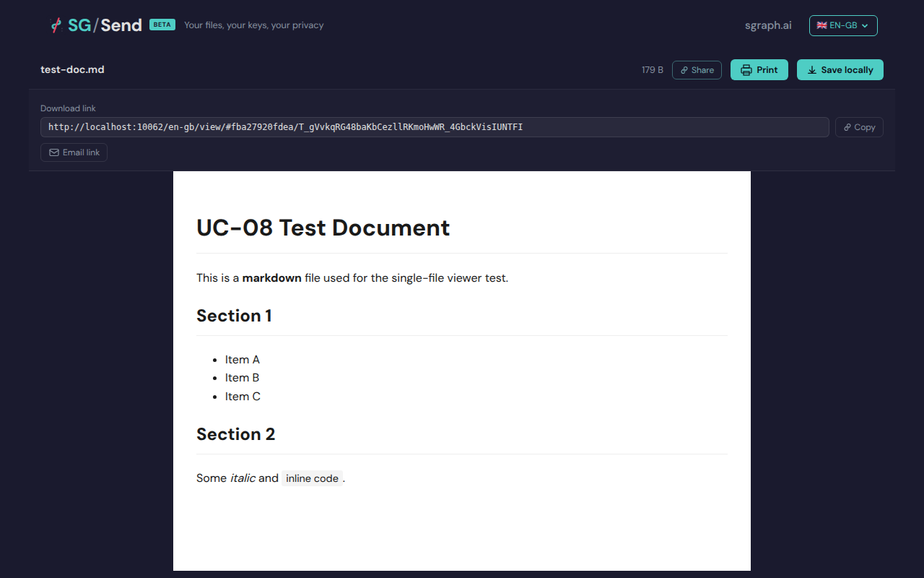Click the UK flag in language selector
This screenshot has width=924, height=578.
click(x=821, y=25)
